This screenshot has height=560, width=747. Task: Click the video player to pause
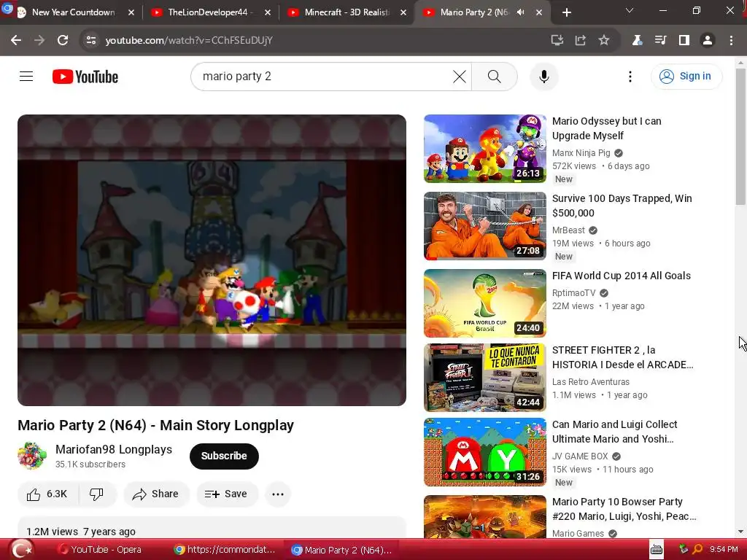tap(212, 260)
